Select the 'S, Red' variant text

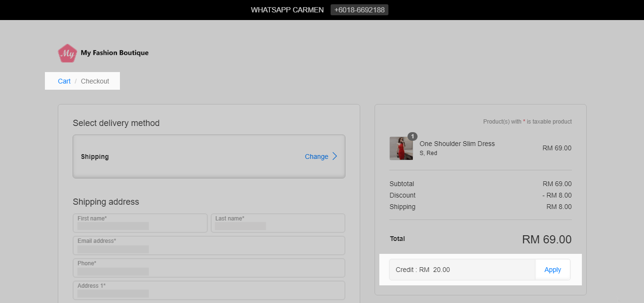[428, 153]
